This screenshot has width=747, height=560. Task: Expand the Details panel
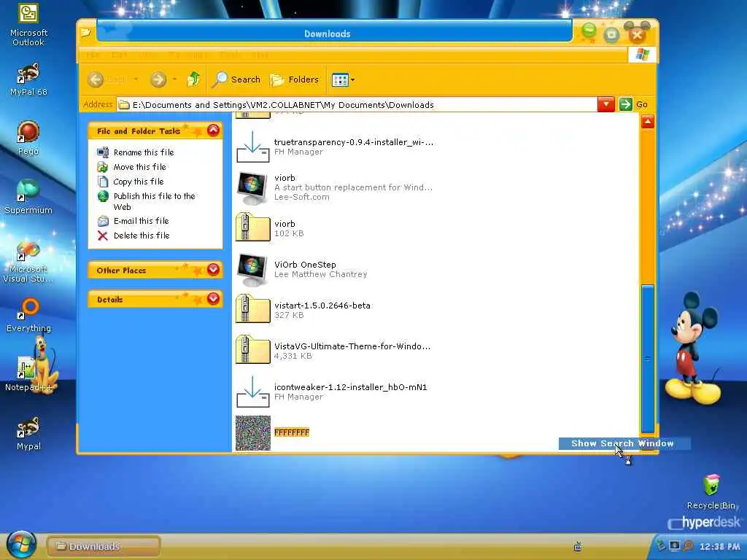coord(214,298)
